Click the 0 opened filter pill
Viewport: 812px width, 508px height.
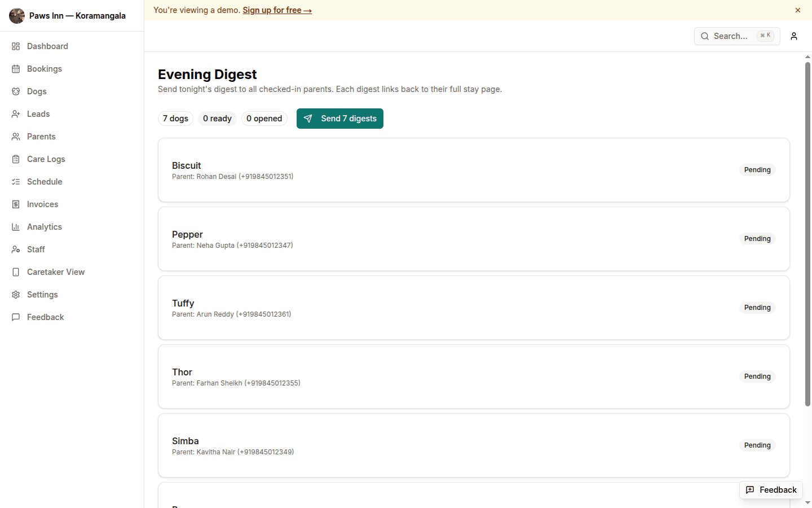(x=264, y=118)
